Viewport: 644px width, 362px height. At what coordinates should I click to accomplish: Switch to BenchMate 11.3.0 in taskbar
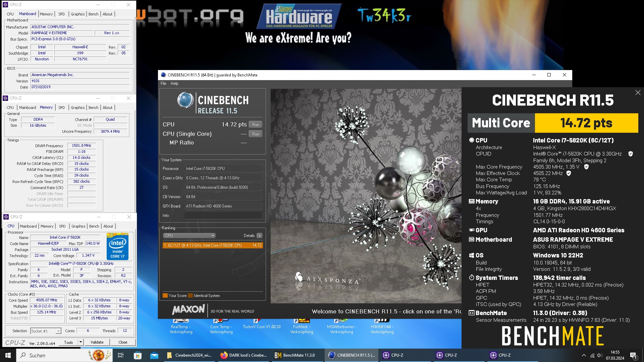(x=298, y=355)
